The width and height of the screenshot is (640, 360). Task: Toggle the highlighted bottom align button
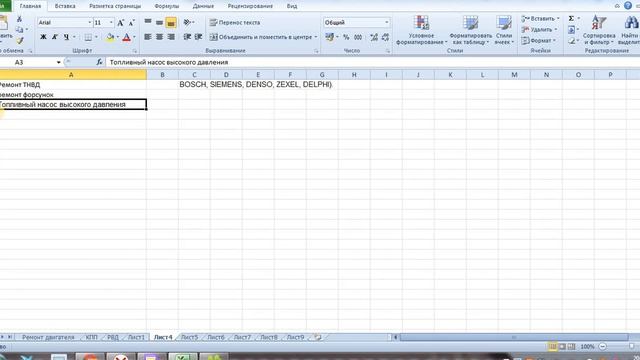coord(171,23)
